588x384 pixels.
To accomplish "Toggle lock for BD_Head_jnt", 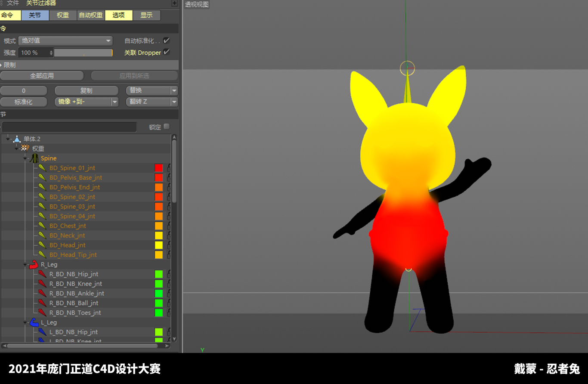I will pos(169,245).
